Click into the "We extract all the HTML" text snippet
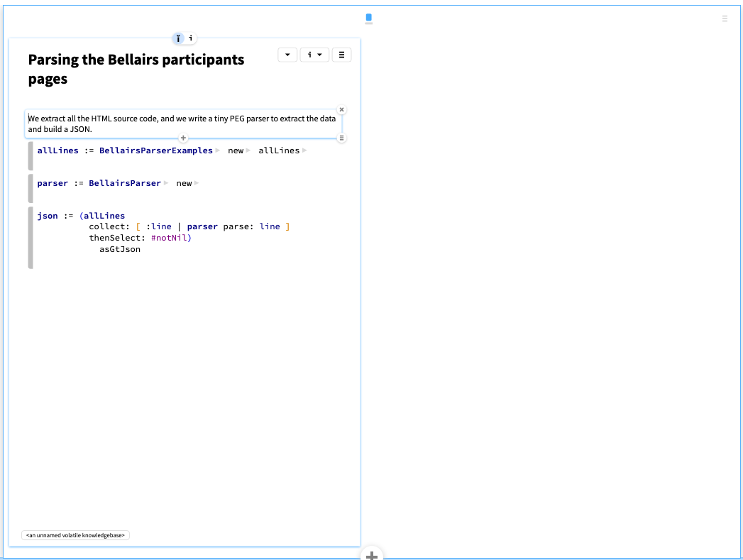 point(182,123)
